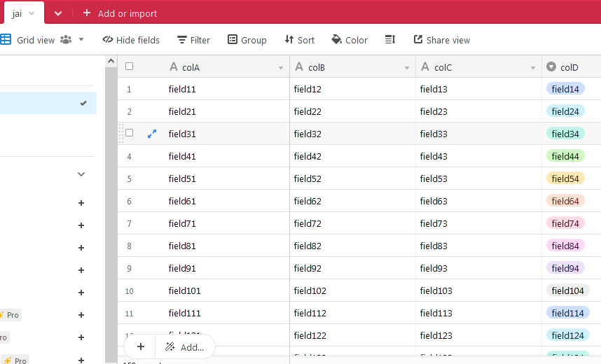Viewport: 601px width, 364px height.
Task: Select cell field72
Action: pyautogui.click(x=352, y=223)
